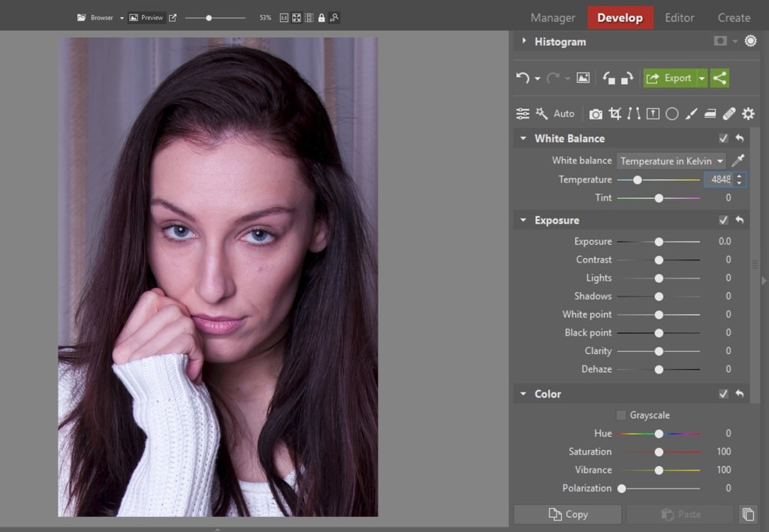
Task: Select the Filter Brush tool
Action: pos(691,113)
